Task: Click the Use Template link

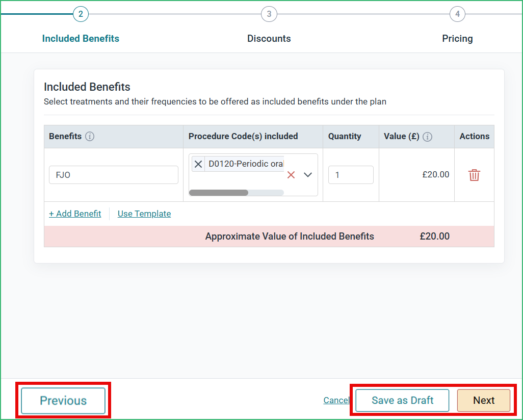Action: pos(144,214)
